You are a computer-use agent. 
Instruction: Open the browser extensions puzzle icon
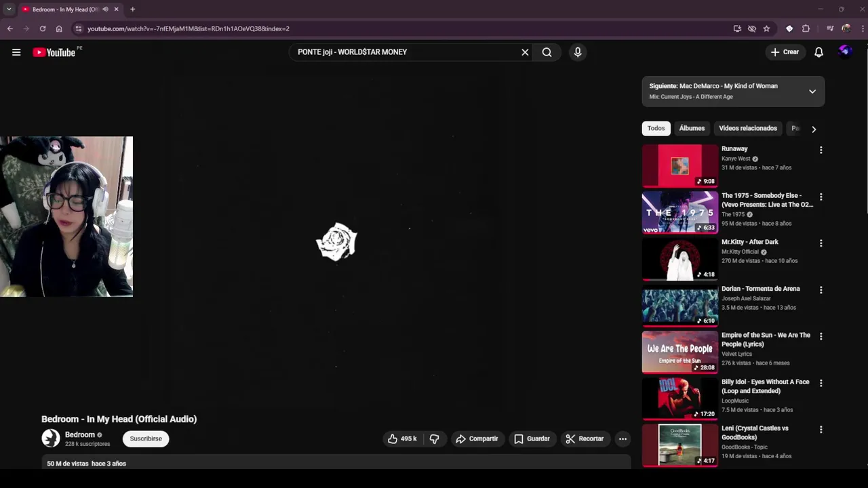pyautogui.click(x=806, y=28)
